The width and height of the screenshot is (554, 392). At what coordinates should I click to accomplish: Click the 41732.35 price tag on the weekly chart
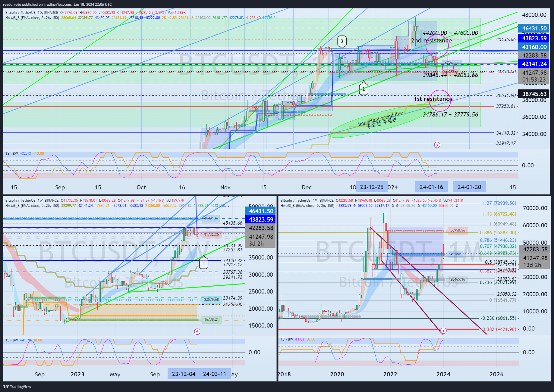click(x=211, y=235)
